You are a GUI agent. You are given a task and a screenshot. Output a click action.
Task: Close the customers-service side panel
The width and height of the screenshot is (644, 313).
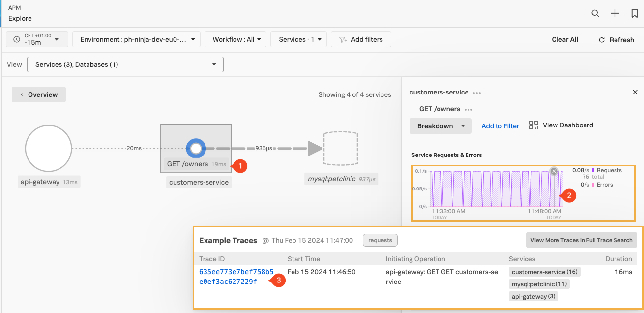635,92
